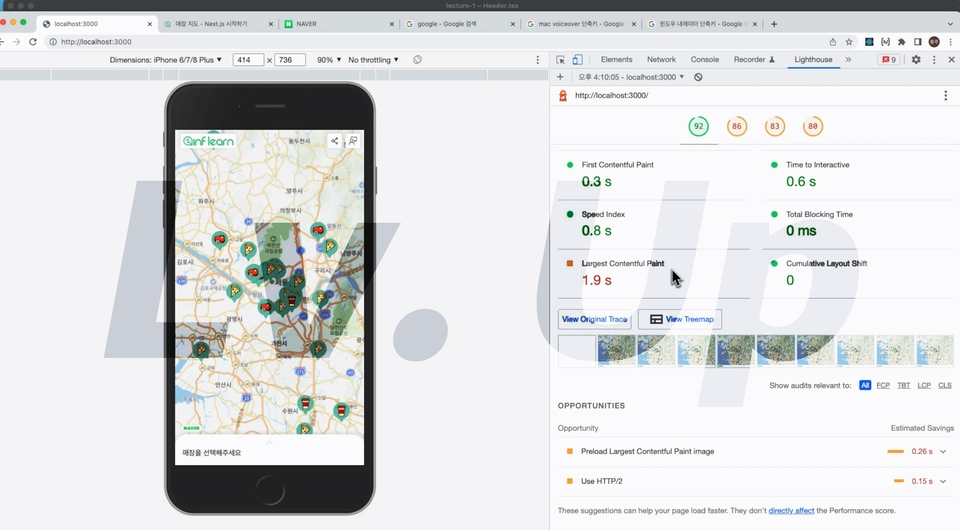The width and height of the screenshot is (960, 530).
Task: Start a new Lighthouse audit plus icon
Action: pyautogui.click(x=560, y=77)
